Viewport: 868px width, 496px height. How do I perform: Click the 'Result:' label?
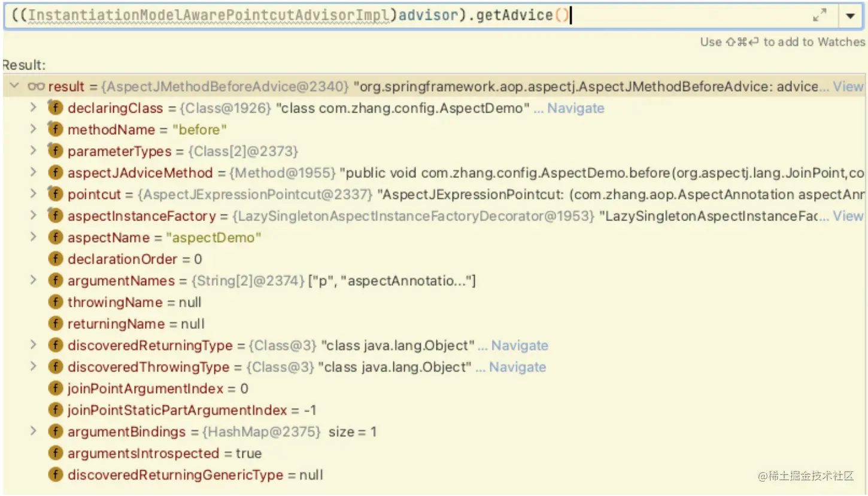[x=23, y=65]
